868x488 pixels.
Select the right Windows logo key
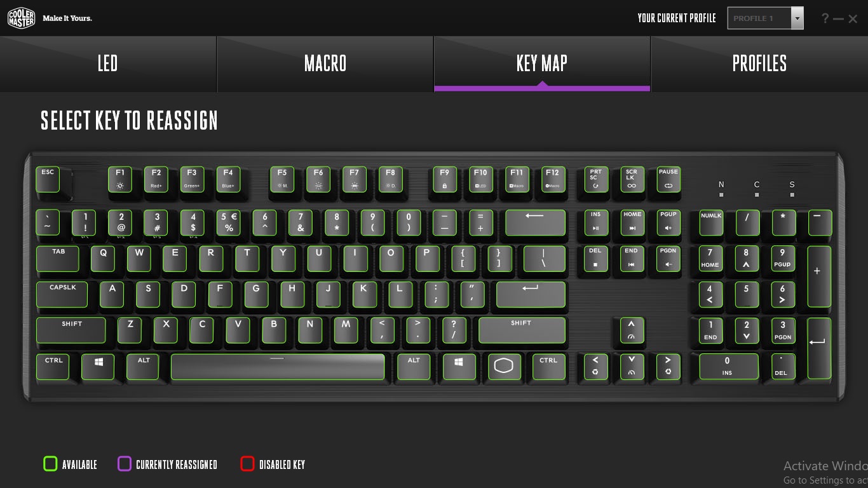[x=459, y=367]
